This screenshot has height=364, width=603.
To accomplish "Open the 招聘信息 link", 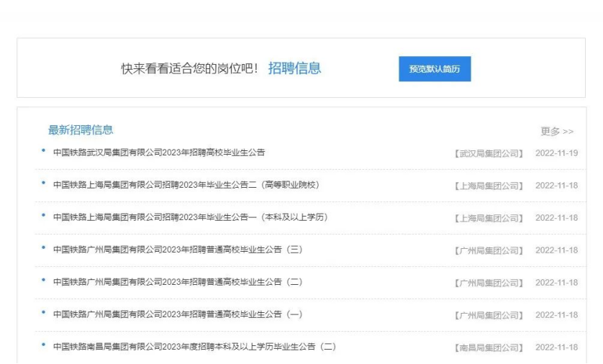I will (294, 68).
